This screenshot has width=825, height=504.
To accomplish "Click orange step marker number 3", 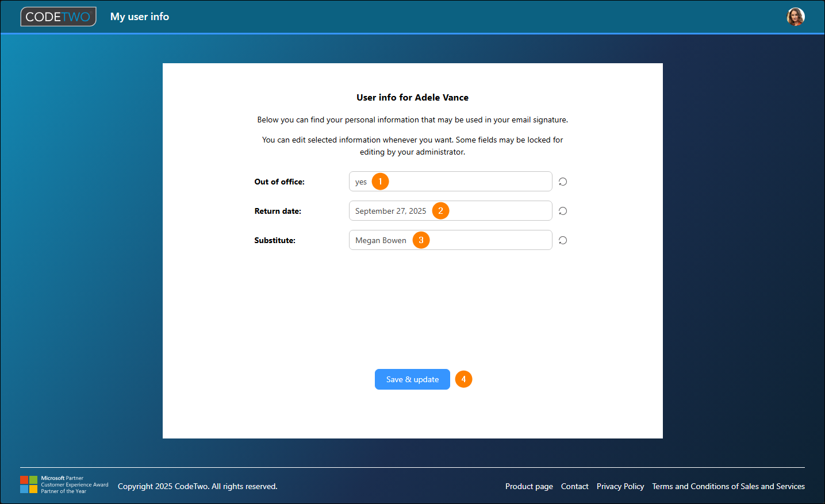I will point(421,240).
